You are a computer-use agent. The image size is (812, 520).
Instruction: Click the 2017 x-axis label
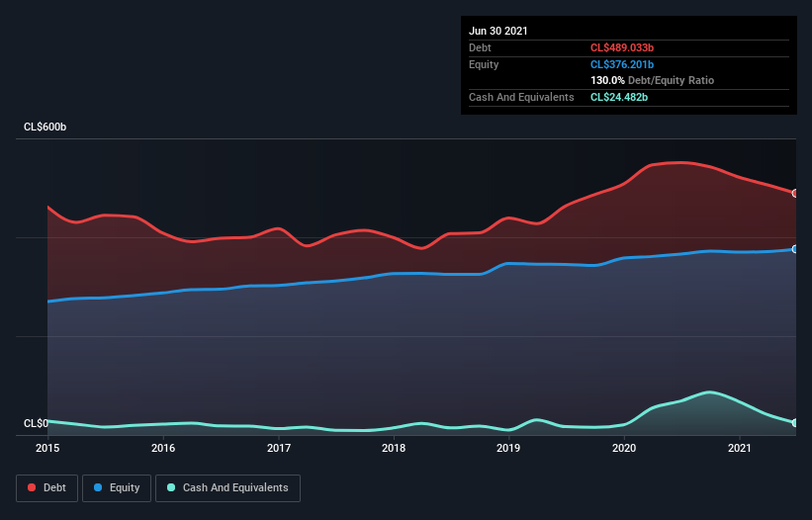click(279, 448)
